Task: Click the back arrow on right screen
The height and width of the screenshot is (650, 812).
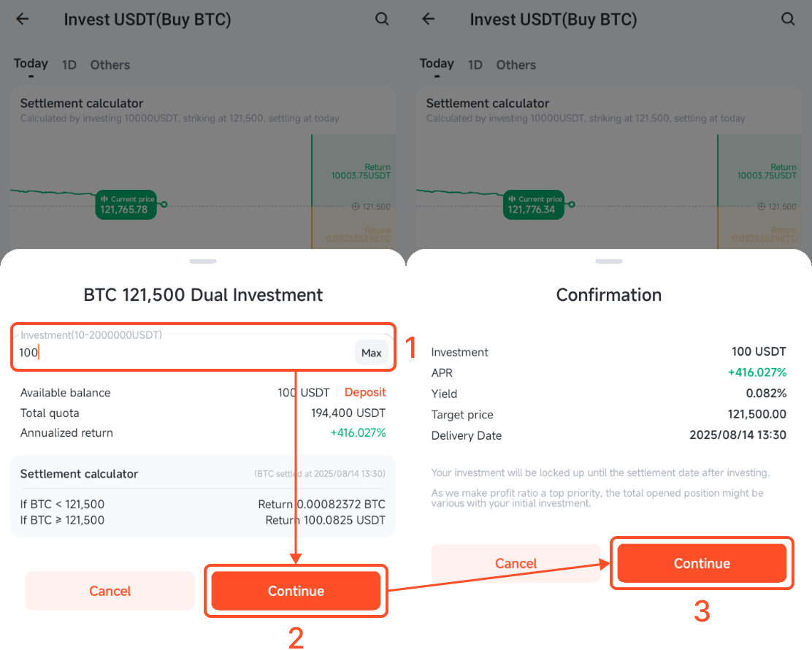Action: 429,20
